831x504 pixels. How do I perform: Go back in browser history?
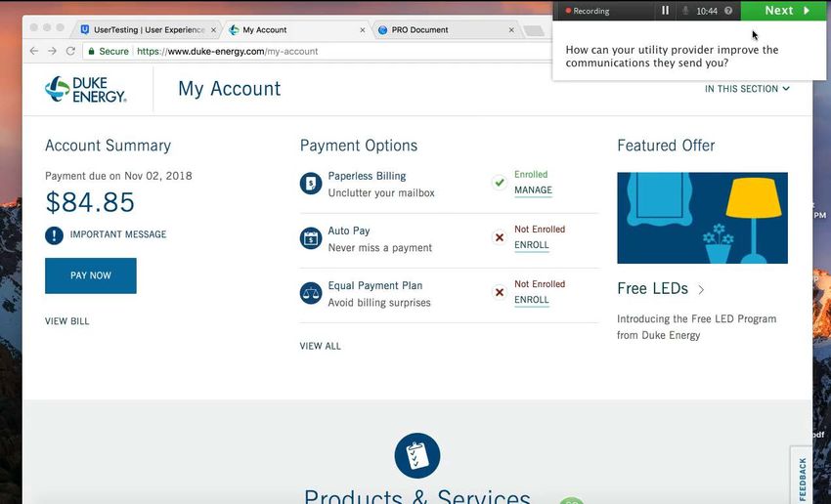click(34, 51)
